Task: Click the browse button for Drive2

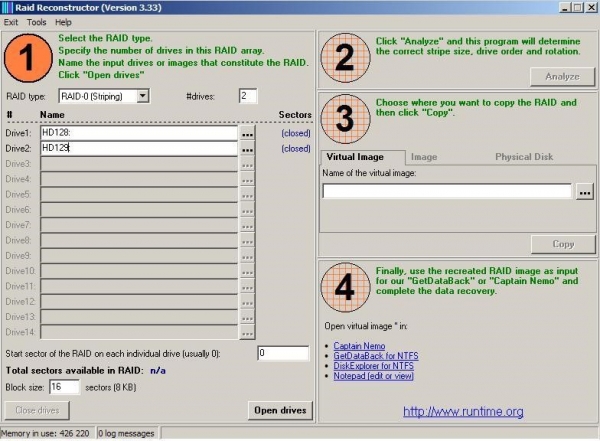Action: pyautogui.click(x=247, y=148)
